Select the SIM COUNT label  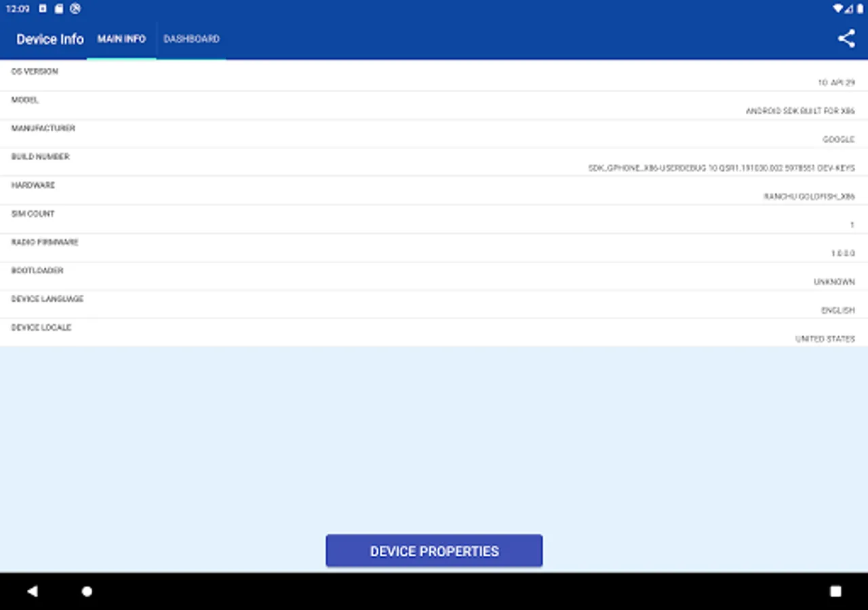(33, 213)
